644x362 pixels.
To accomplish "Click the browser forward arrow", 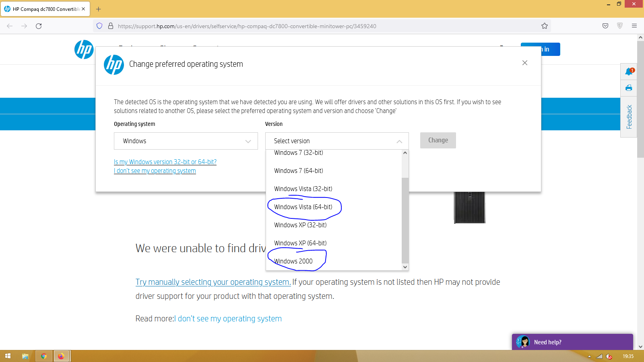I will (24, 26).
